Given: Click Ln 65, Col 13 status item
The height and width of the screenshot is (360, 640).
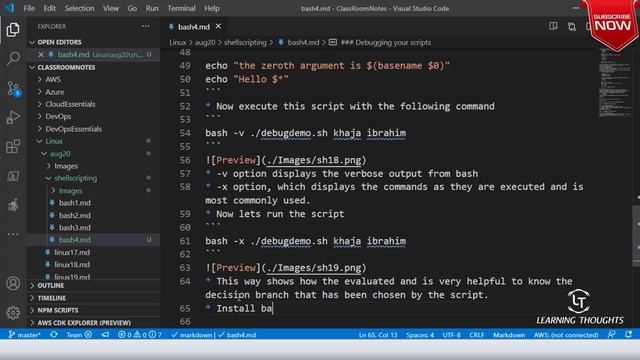Looking at the screenshot, I should (x=378, y=335).
